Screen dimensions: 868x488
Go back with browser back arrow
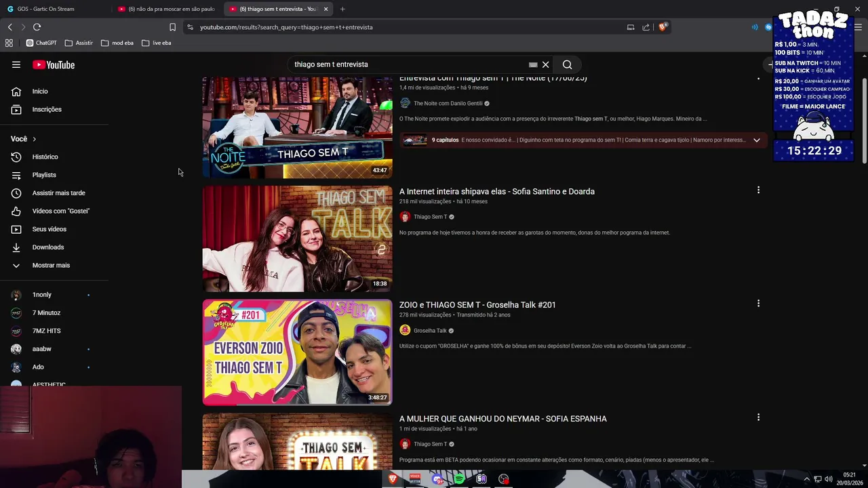tap(9, 27)
